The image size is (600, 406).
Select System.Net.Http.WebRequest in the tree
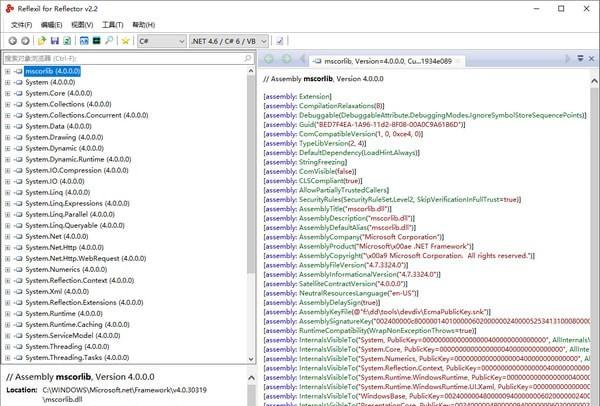(x=86, y=258)
